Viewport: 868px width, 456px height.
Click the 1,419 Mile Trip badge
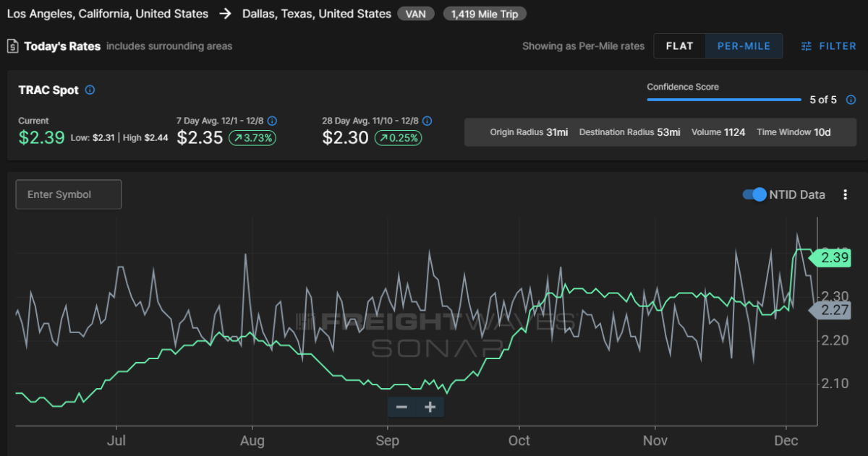click(x=485, y=14)
